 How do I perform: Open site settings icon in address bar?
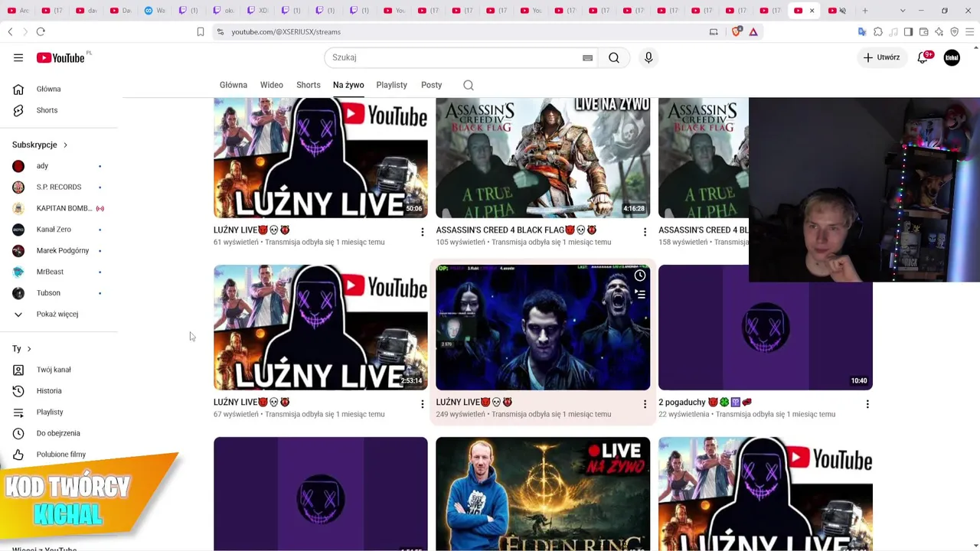coord(220,31)
